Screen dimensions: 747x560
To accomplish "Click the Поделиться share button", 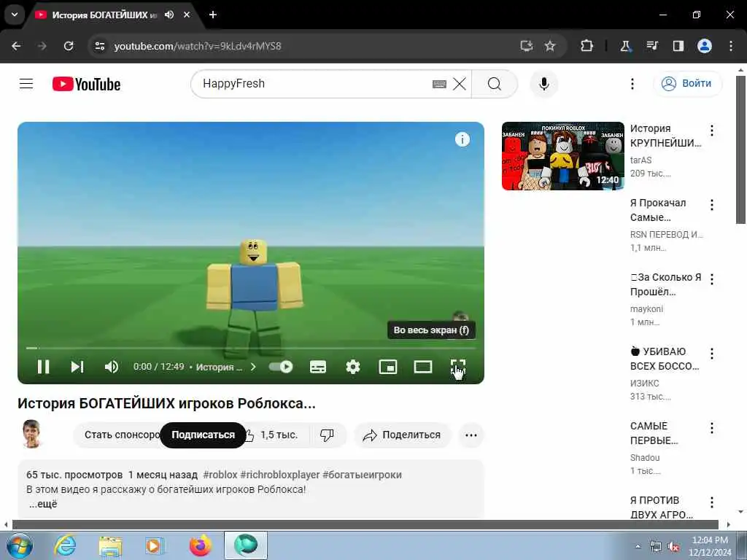I will (x=402, y=435).
